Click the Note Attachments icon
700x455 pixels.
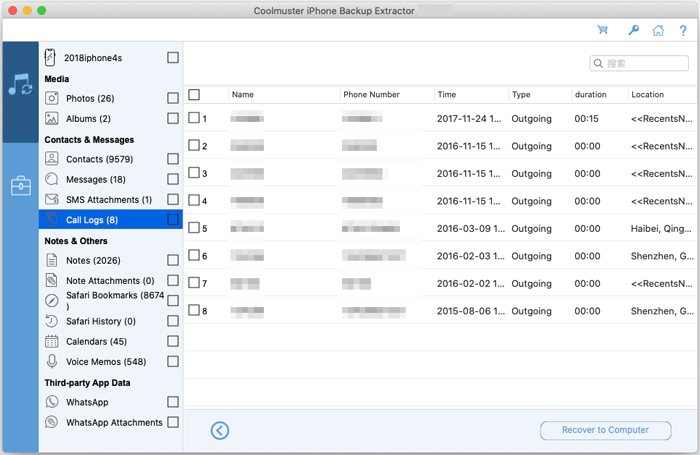point(52,280)
